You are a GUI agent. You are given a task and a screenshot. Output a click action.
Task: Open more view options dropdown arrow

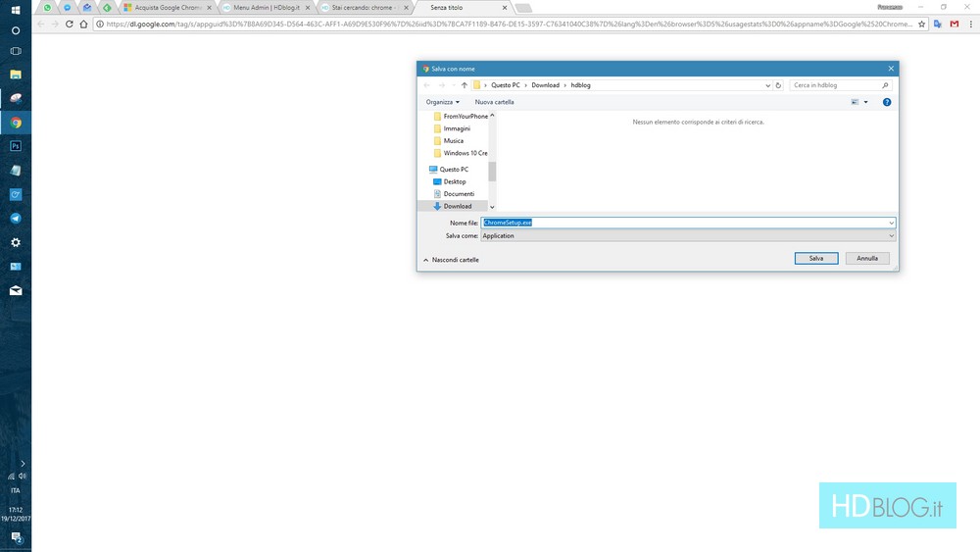point(865,102)
